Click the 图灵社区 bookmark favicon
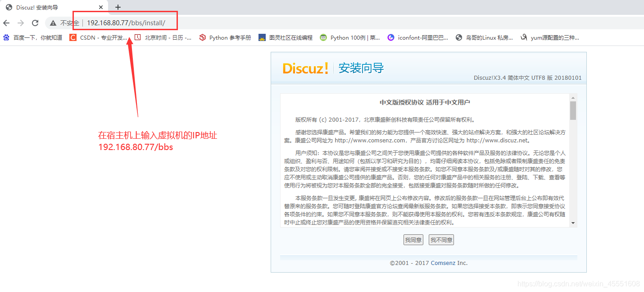 coord(262,38)
